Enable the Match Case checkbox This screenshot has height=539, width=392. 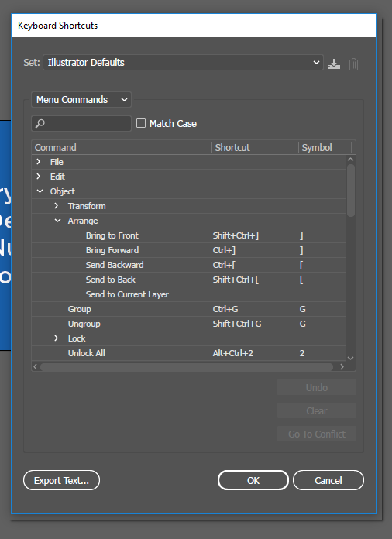click(141, 123)
